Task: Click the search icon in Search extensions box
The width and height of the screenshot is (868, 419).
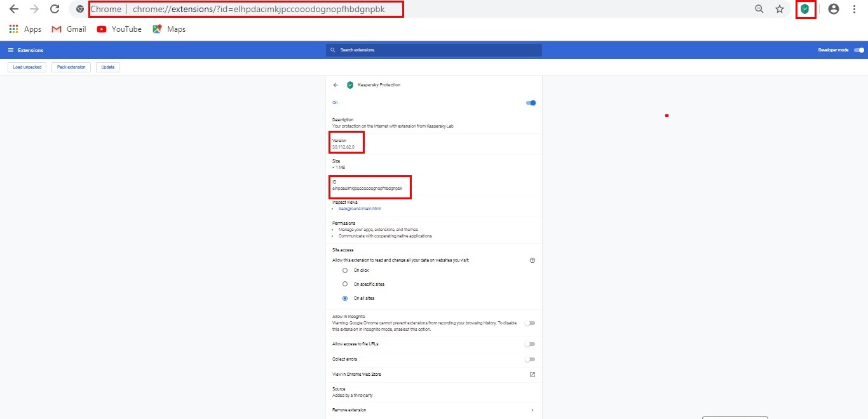Action: coord(332,50)
